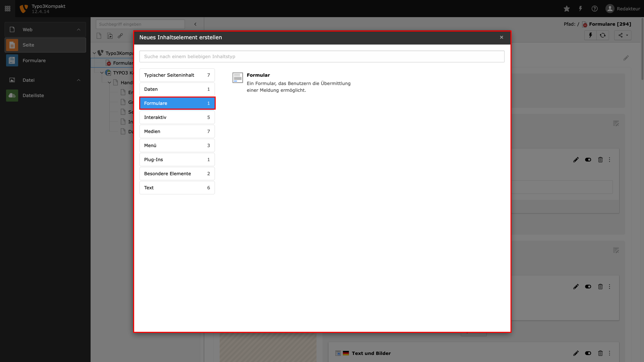The width and height of the screenshot is (644, 362).
Task: Open the bookmarks star icon
Action: 567,9
